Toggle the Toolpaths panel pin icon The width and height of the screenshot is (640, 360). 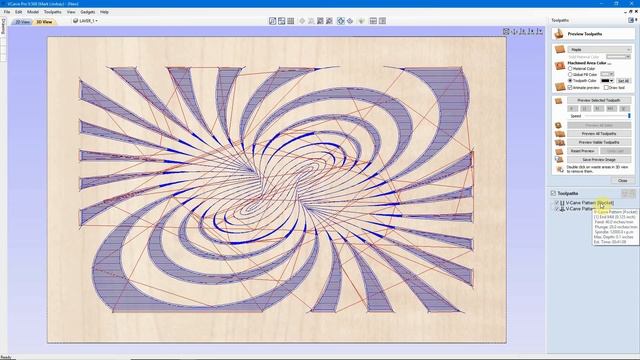pyautogui.click(x=631, y=20)
